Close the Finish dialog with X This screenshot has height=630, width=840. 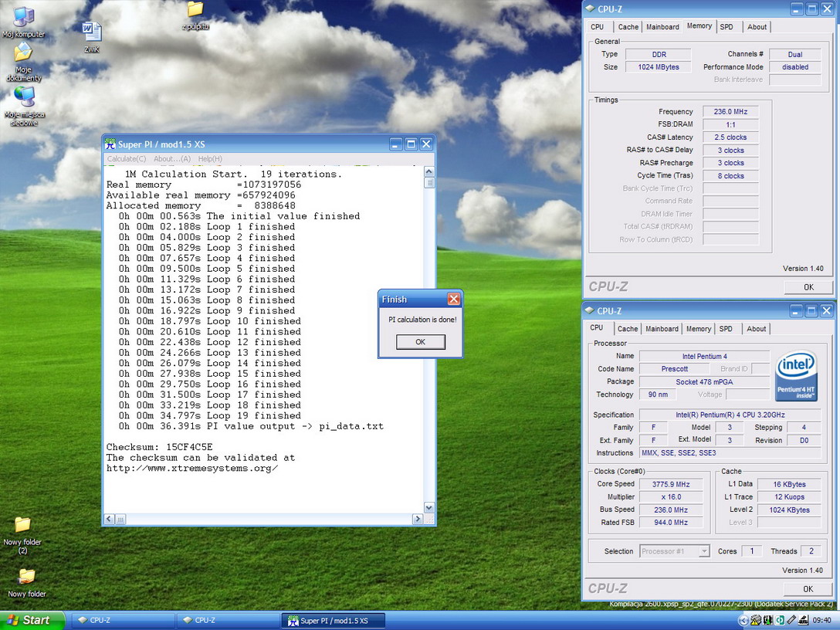pos(453,299)
